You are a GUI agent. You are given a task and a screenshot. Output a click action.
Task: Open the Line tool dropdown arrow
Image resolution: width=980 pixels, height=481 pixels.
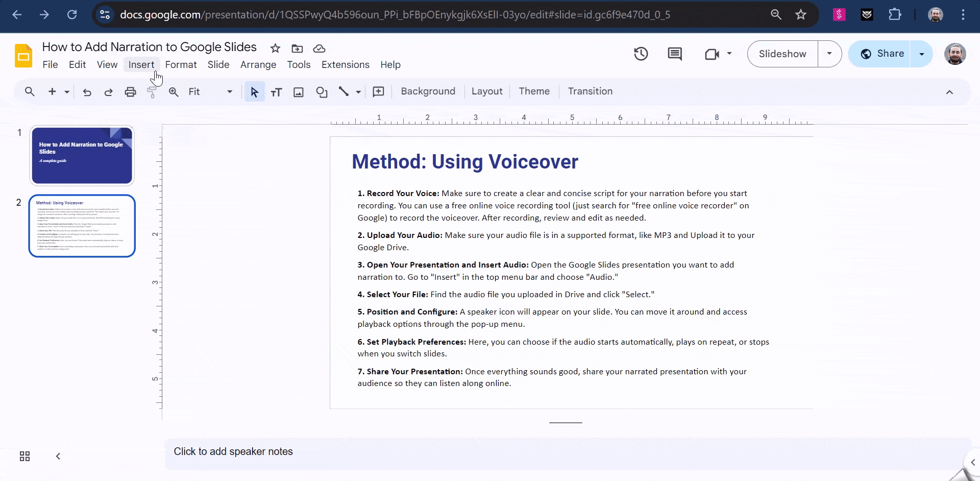click(357, 92)
